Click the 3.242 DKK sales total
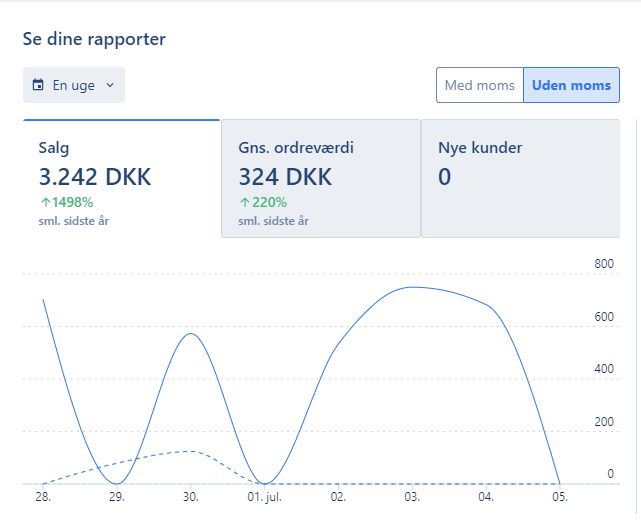Screen dimensions: 641x522 coord(95,177)
